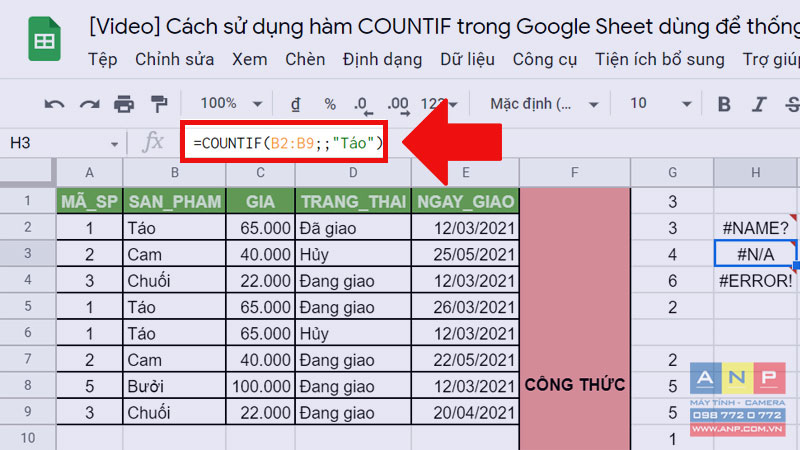Click the 20/04/2021 date cell

click(465, 412)
